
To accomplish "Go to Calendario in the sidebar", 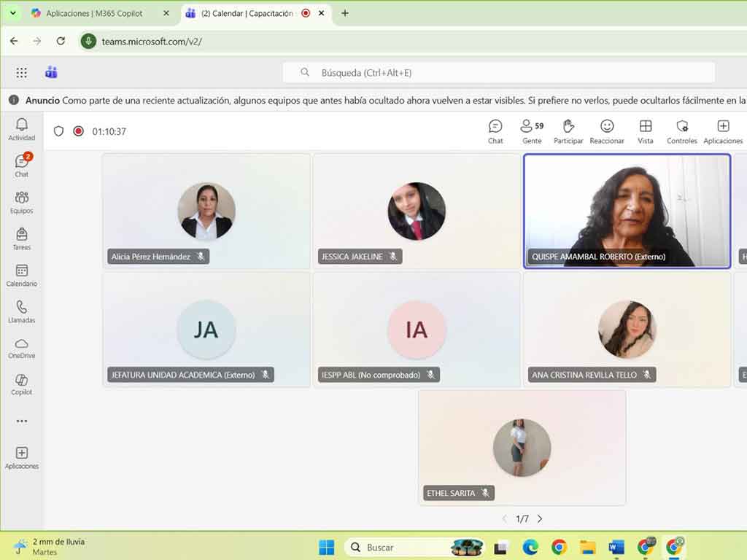I will pyautogui.click(x=22, y=275).
